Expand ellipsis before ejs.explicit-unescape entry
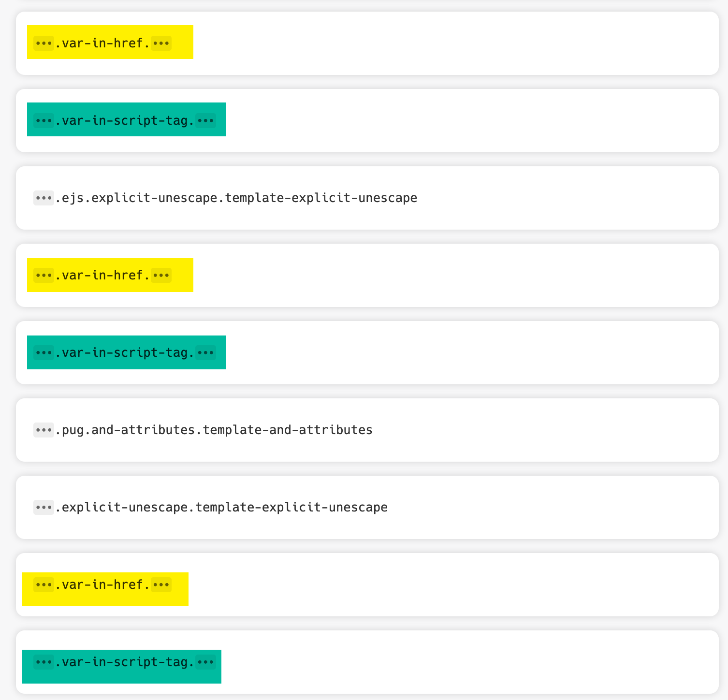 pyautogui.click(x=43, y=198)
